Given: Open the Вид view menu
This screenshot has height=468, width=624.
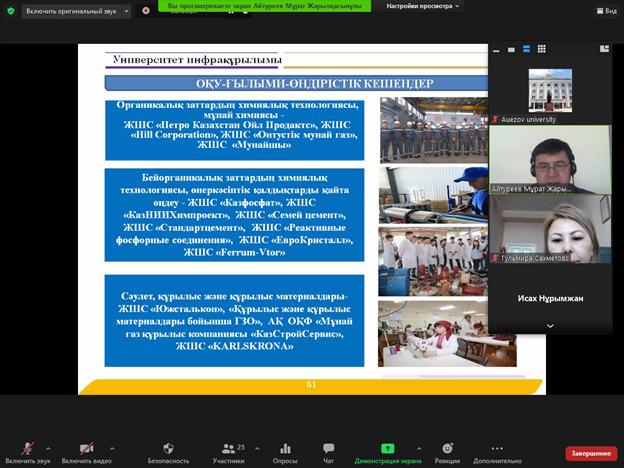Looking at the screenshot, I should (607, 11).
